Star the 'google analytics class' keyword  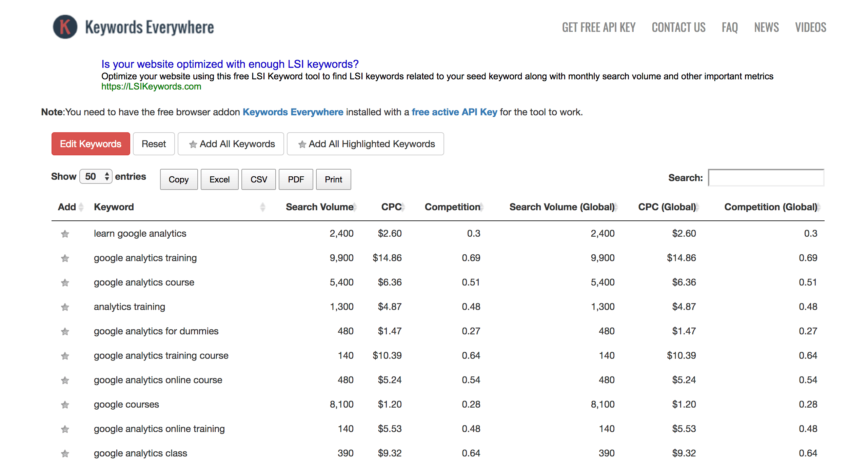[x=65, y=453]
